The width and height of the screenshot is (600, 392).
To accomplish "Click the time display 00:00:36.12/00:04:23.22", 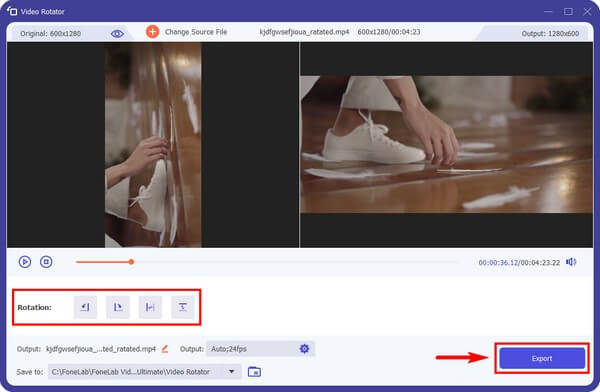I will pos(519,263).
